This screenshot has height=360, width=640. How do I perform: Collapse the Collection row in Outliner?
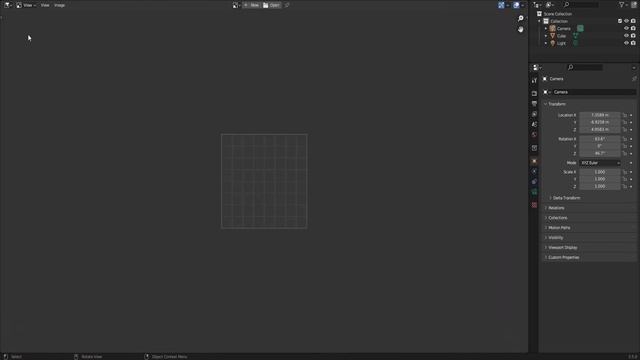point(539,21)
